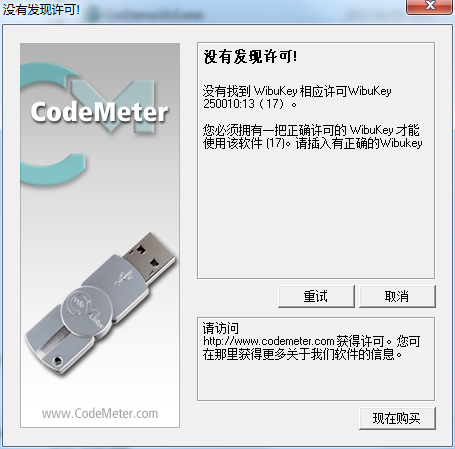Click the USB trident symbol on dongle

[124, 278]
